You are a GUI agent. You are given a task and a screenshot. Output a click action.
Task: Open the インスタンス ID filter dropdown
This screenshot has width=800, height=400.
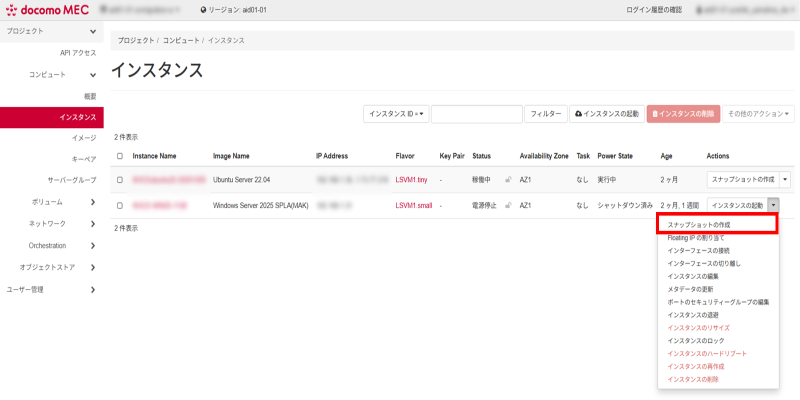tap(396, 114)
